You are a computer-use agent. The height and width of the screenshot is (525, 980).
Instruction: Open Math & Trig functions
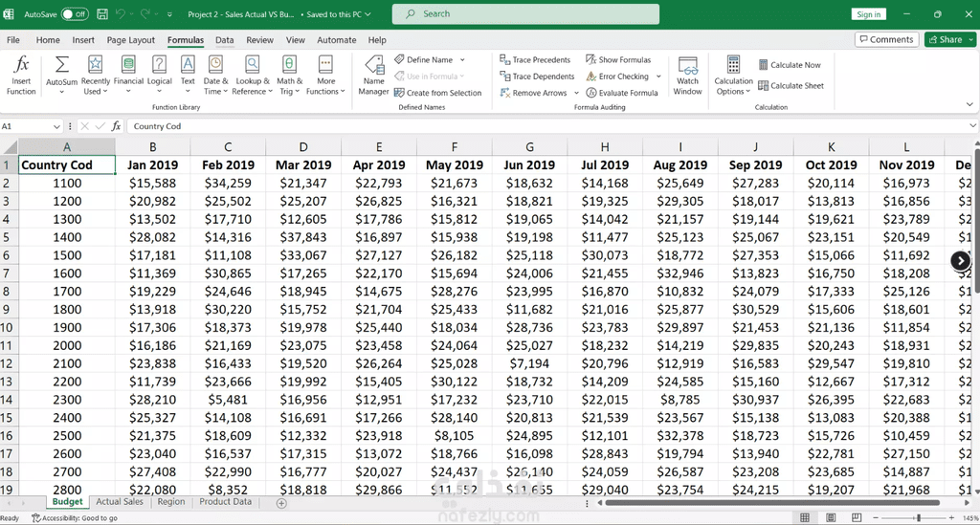[x=289, y=75]
